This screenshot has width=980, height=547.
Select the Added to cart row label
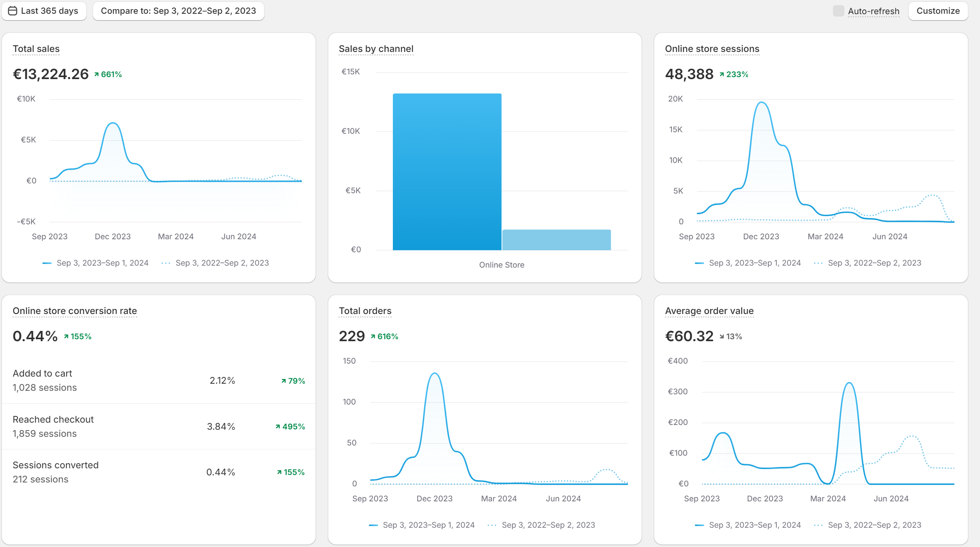click(42, 373)
